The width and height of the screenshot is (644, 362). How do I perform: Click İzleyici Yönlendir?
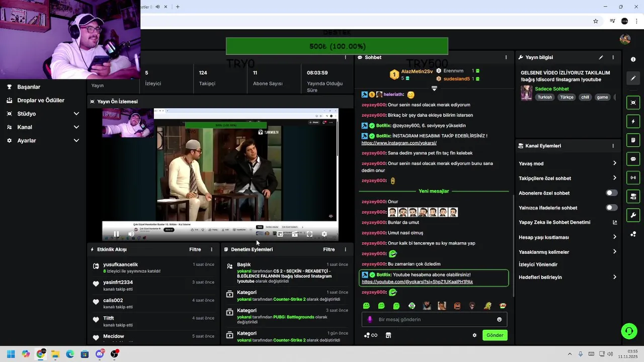538,264
